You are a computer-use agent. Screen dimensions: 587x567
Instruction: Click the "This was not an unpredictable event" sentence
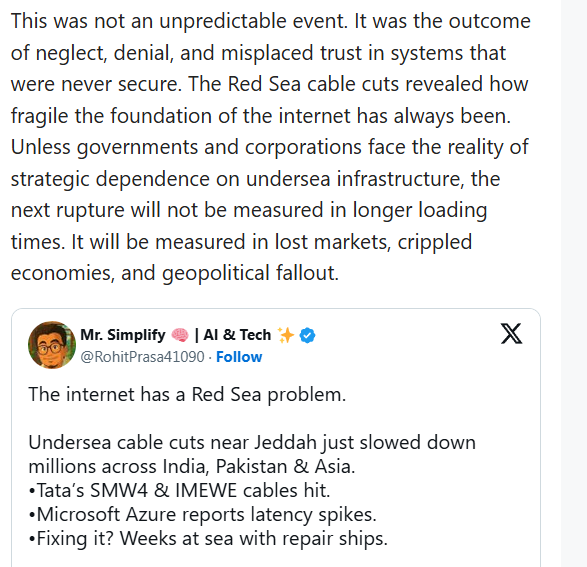point(179,21)
